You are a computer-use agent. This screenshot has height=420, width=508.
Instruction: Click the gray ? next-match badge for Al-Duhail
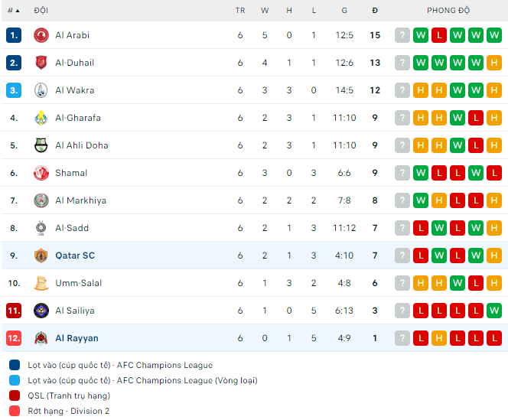click(402, 63)
